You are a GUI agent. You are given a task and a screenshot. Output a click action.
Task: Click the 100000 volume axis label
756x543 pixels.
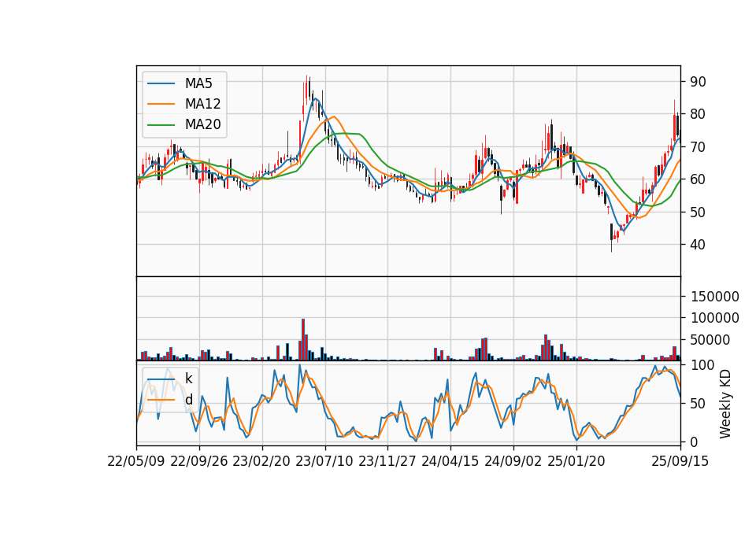pyautogui.click(x=715, y=318)
